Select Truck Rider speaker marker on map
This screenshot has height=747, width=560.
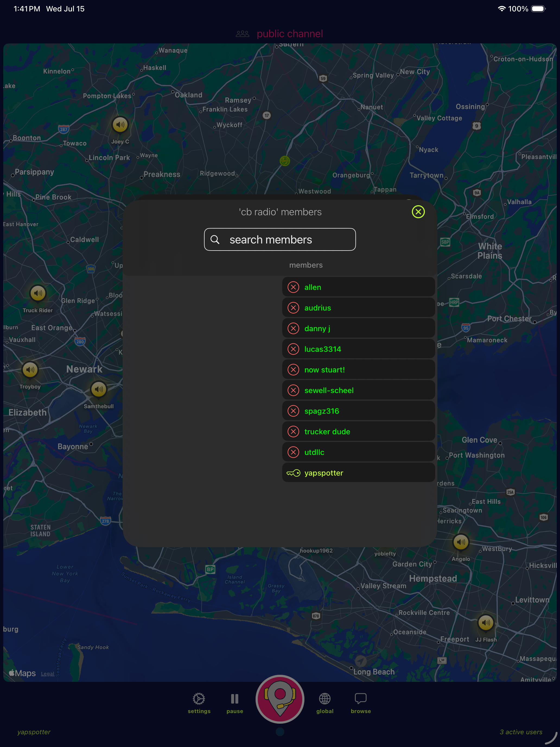(38, 293)
